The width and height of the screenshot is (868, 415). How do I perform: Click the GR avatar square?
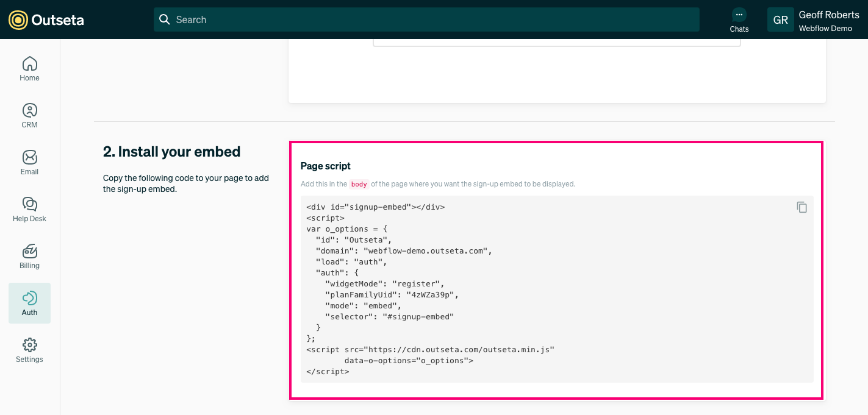point(781,20)
